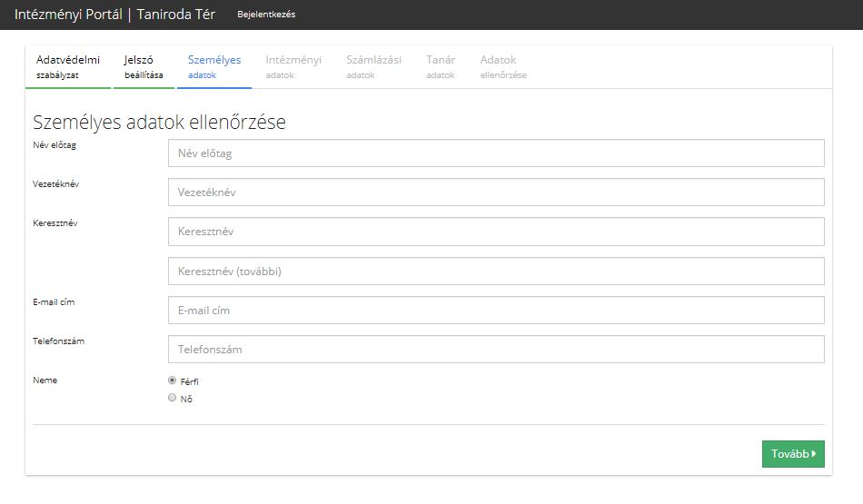
Task: Click the Férfi label text
Action: (x=190, y=382)
